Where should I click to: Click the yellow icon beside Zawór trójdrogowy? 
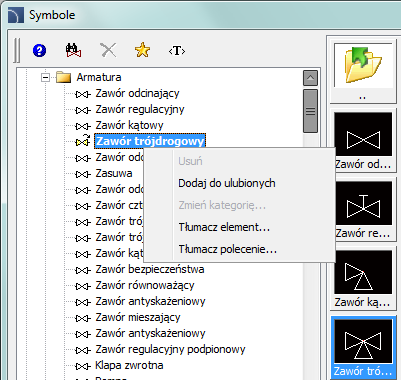pyautogui.click(x=83, y=141)
